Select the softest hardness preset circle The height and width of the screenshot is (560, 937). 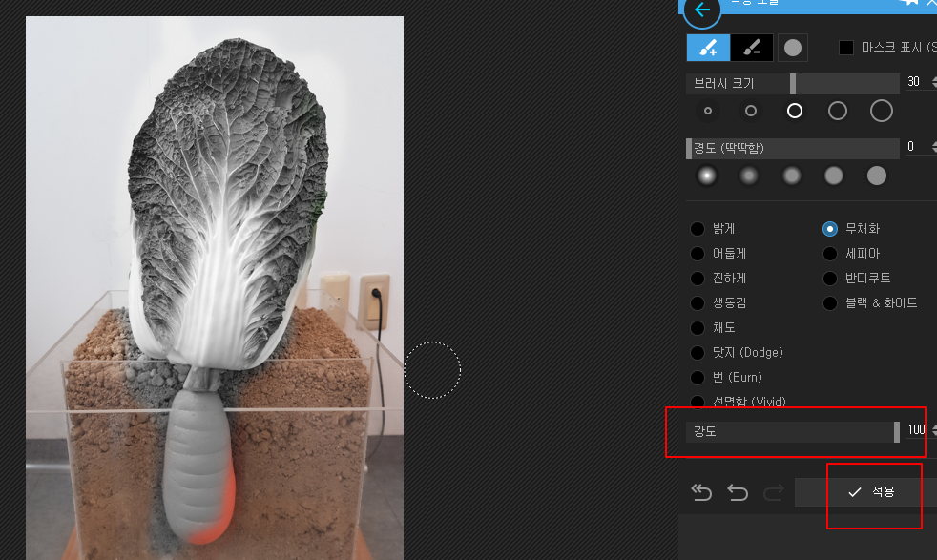pyautogui.click(x=707, y=176)
